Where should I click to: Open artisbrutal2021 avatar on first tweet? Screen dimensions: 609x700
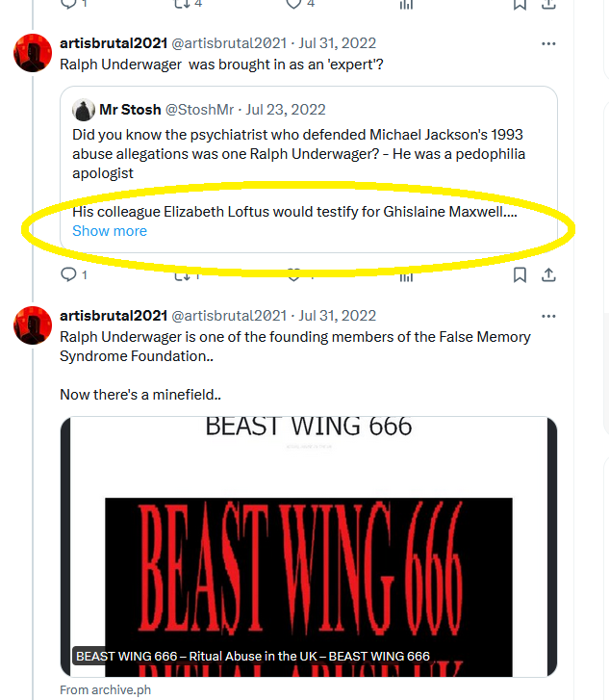point(33,53)
